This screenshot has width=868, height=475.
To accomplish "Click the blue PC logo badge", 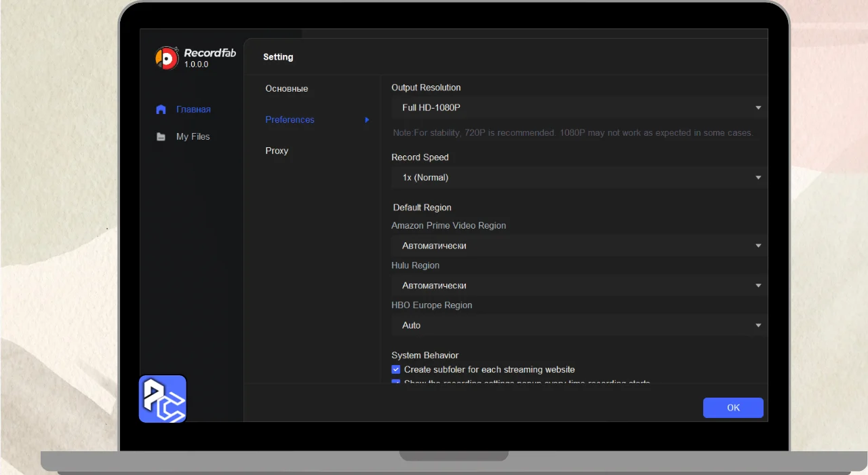I will coord(163,399).
